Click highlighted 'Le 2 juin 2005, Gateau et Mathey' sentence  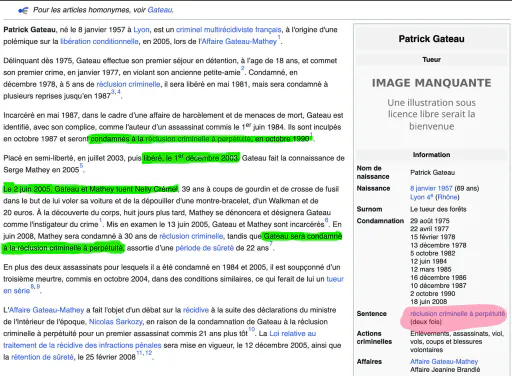click(x=91, y=189)
